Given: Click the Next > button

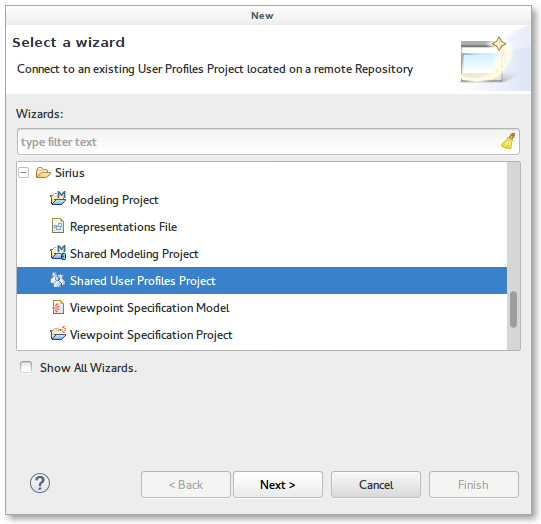Looking at the screenshot, I should 278,484.
